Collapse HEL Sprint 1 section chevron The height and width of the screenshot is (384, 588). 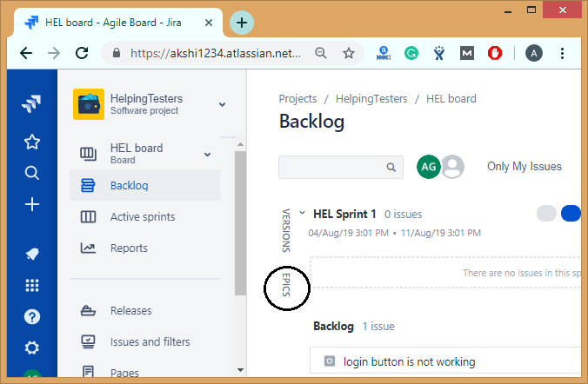click(x=302, y=213)
